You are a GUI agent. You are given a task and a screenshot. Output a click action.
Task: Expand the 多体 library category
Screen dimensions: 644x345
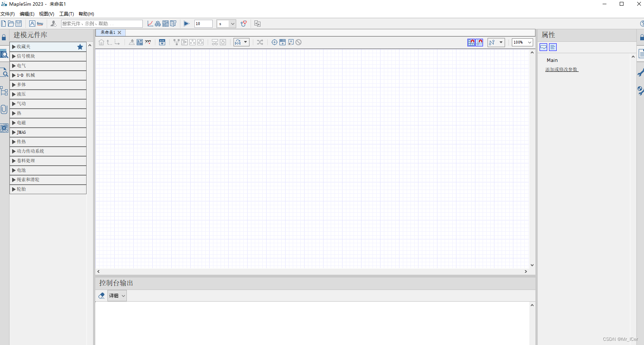click(48, 85)
